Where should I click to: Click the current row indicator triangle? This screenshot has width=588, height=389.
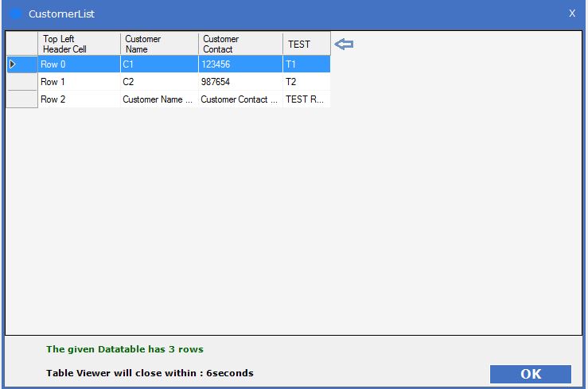[x=12, y=64]
